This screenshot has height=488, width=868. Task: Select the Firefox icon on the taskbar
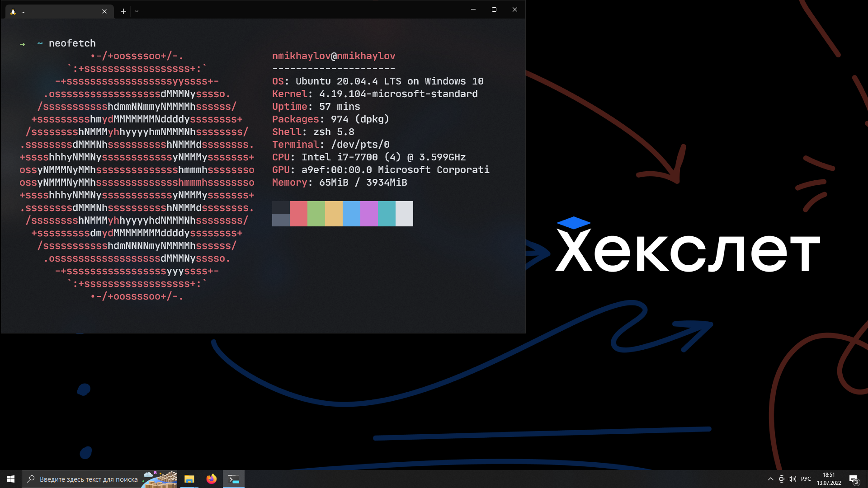pyautogui.click(x=211, y=479)
